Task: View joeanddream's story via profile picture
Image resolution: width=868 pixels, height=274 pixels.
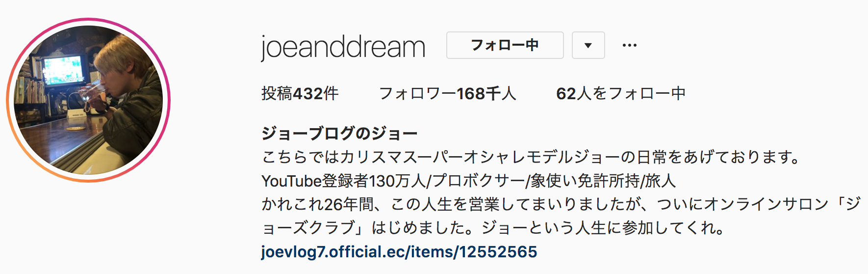Action: coord(88,100)
